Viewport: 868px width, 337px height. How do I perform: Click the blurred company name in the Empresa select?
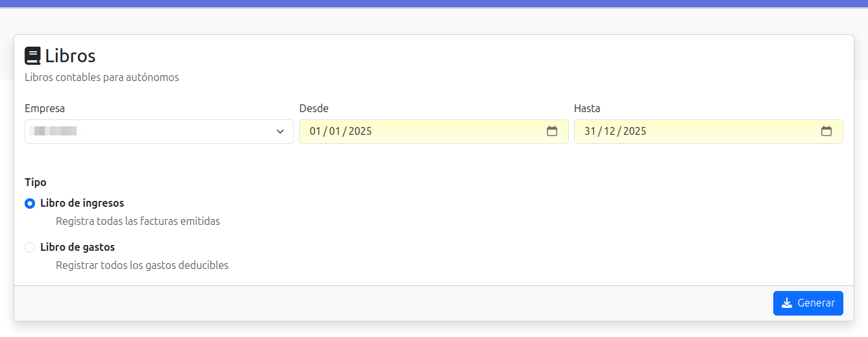(56, 132)
